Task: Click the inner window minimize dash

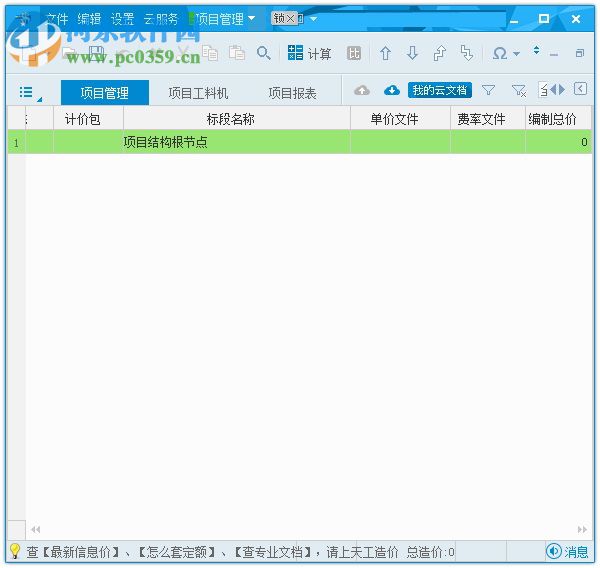Action: (553, 55)
